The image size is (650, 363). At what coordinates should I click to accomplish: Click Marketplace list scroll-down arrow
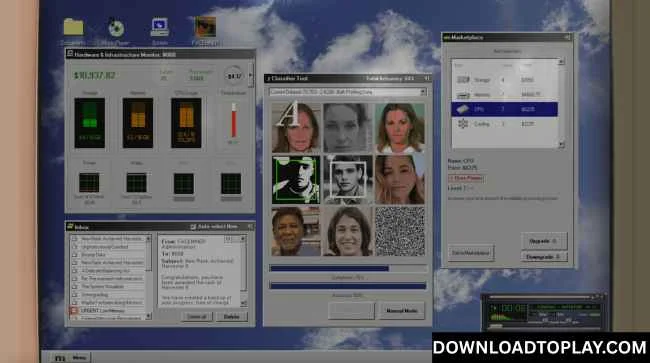click(561, 145)
